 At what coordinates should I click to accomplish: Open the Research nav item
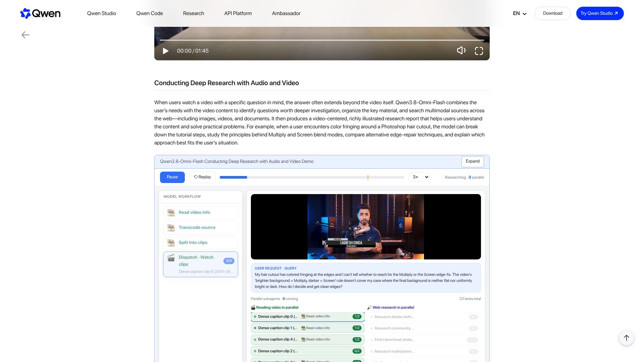194,13
